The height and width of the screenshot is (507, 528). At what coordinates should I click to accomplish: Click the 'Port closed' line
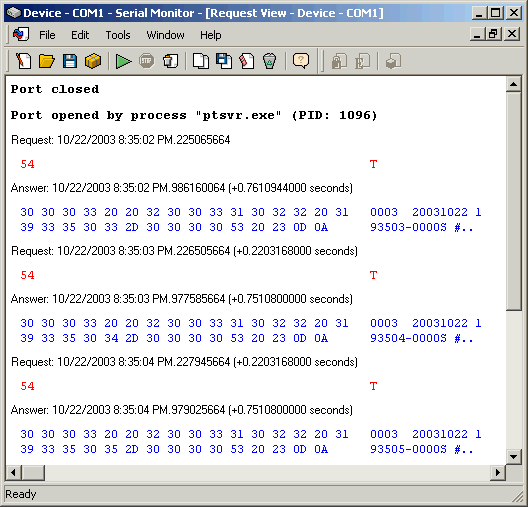coord(55,89)
